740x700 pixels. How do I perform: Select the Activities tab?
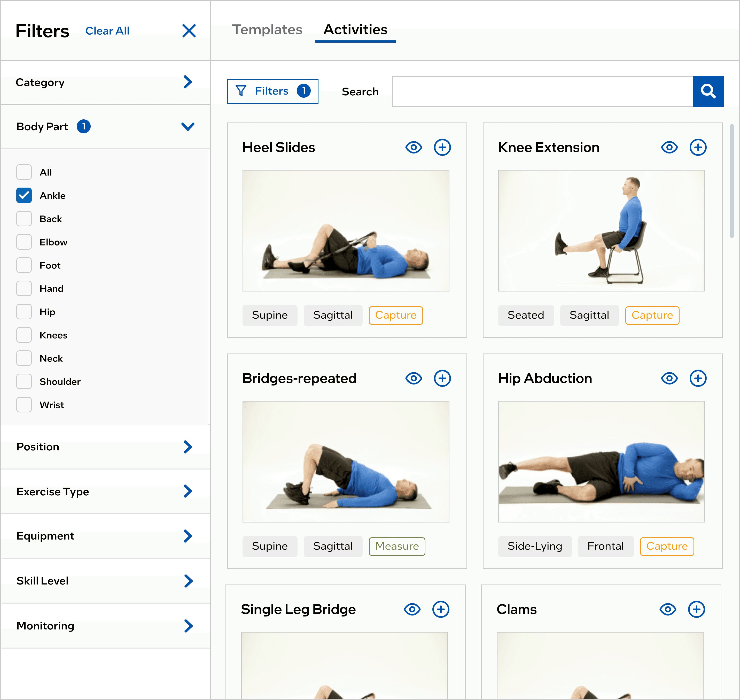[x=355, y=29]
